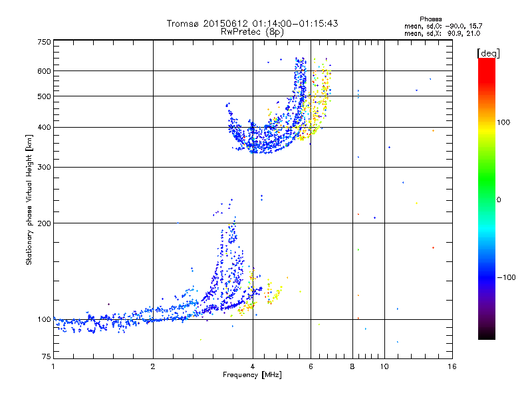532x399 pixels.
Task: Click the 'Phases' heading in the corner
Action: coord(430,19)
